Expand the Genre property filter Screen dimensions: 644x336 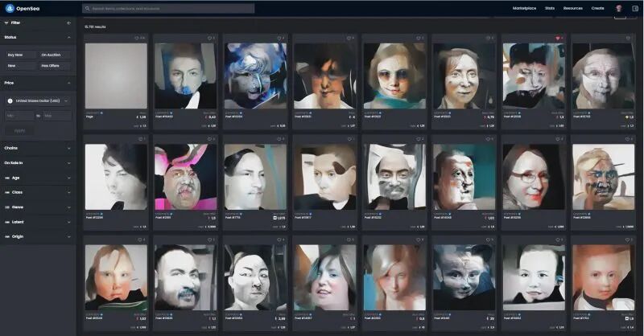tap(38, 207)
